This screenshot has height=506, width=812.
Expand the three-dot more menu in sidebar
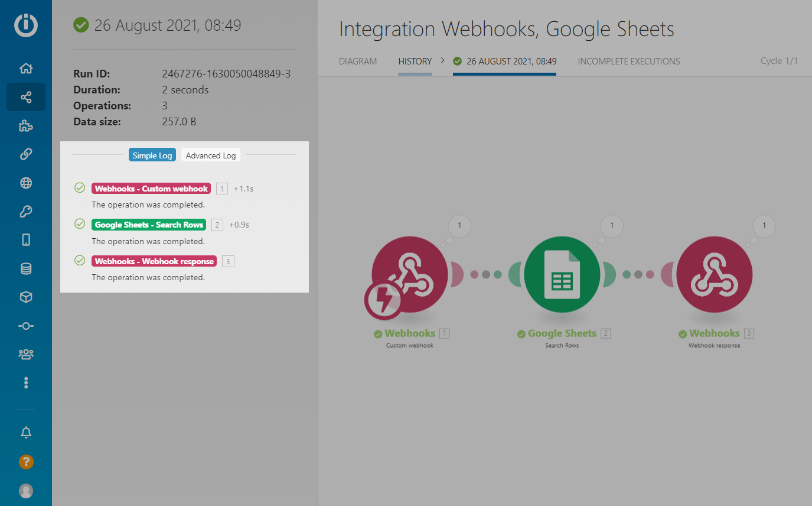26,383
